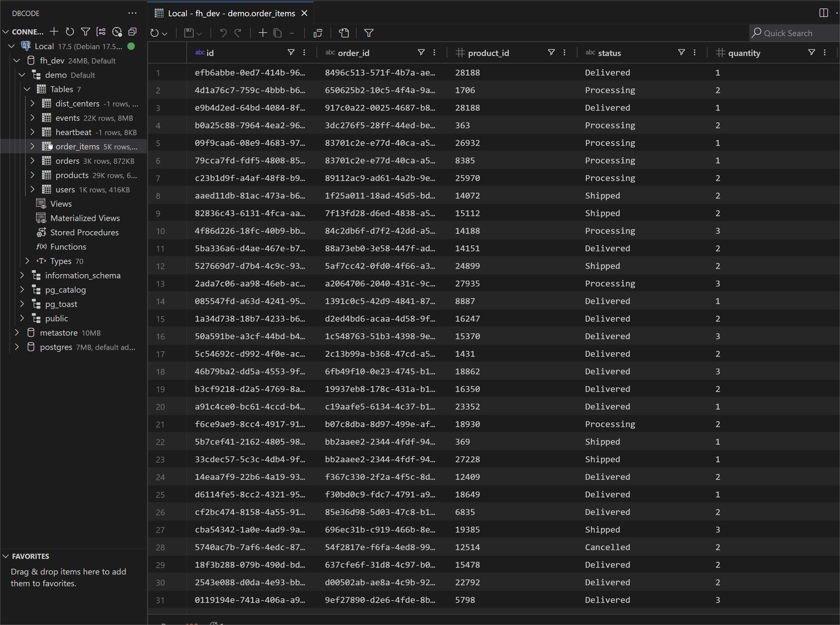Screen dimensions: 840x625
Task: Toggle filter on status column
Action: click(681, 52)
